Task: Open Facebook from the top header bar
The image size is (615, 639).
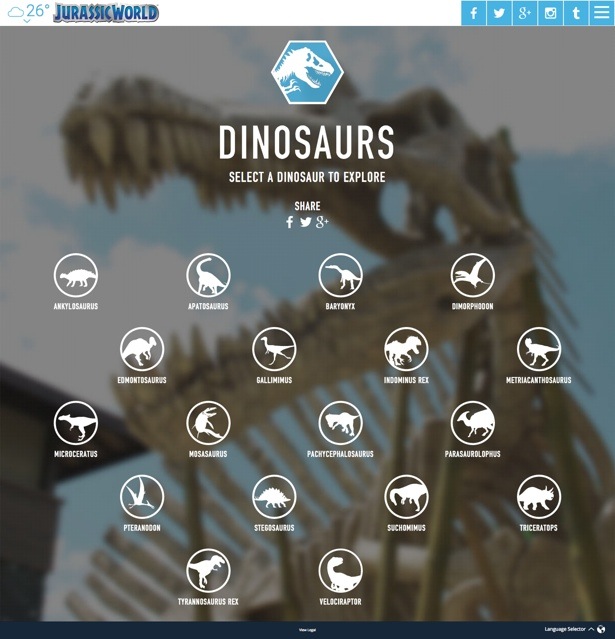Action: 474,13
